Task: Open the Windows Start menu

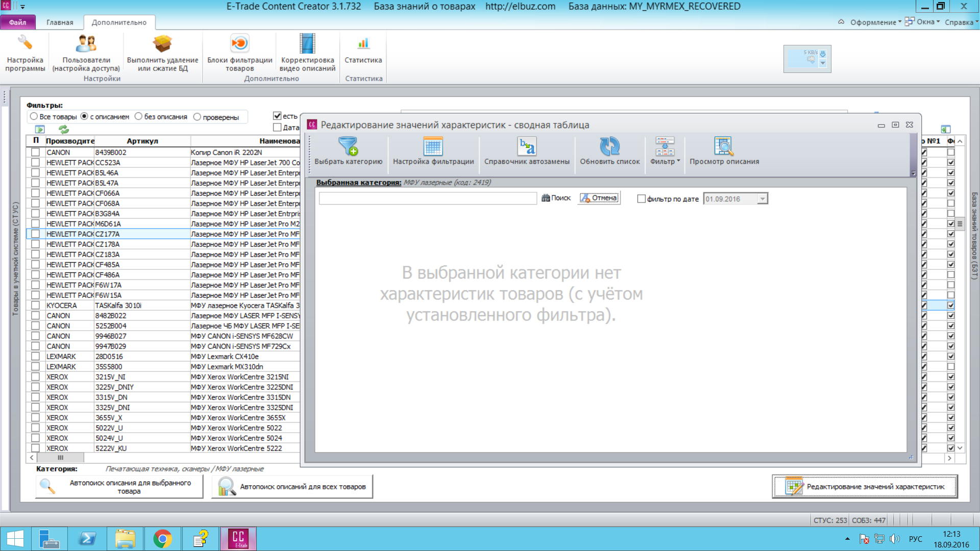Action: click(15, 539)
